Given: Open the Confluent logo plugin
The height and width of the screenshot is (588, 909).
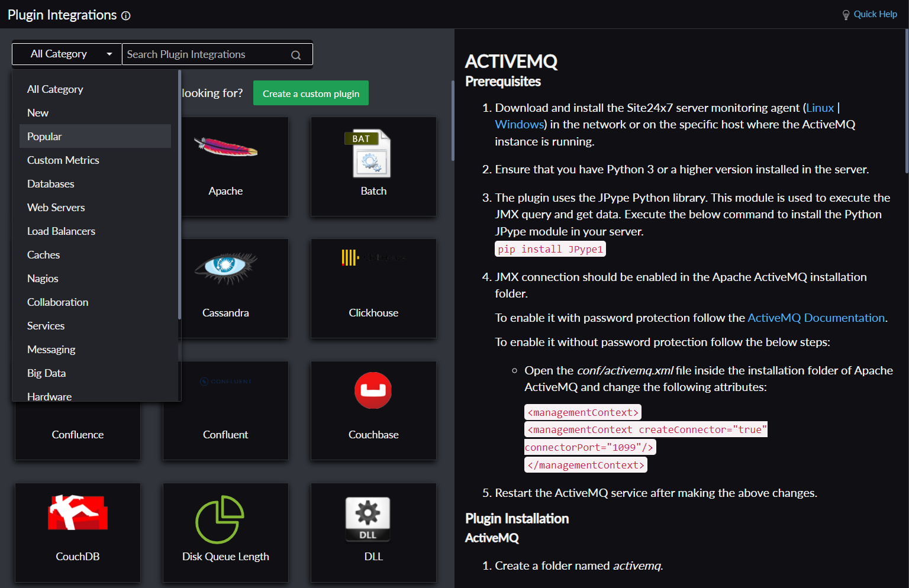Looking at the screenshot, I should pyautogui.click(x=225, y=382).
